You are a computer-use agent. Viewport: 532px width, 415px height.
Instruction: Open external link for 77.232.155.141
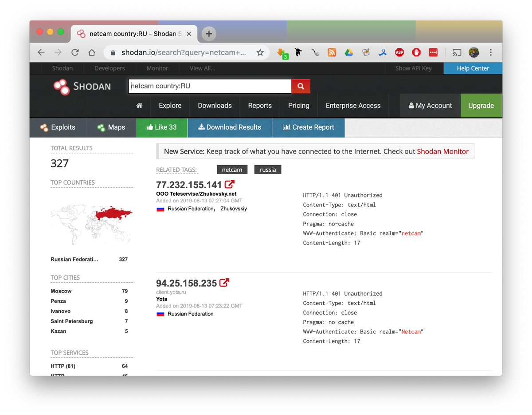230,184
